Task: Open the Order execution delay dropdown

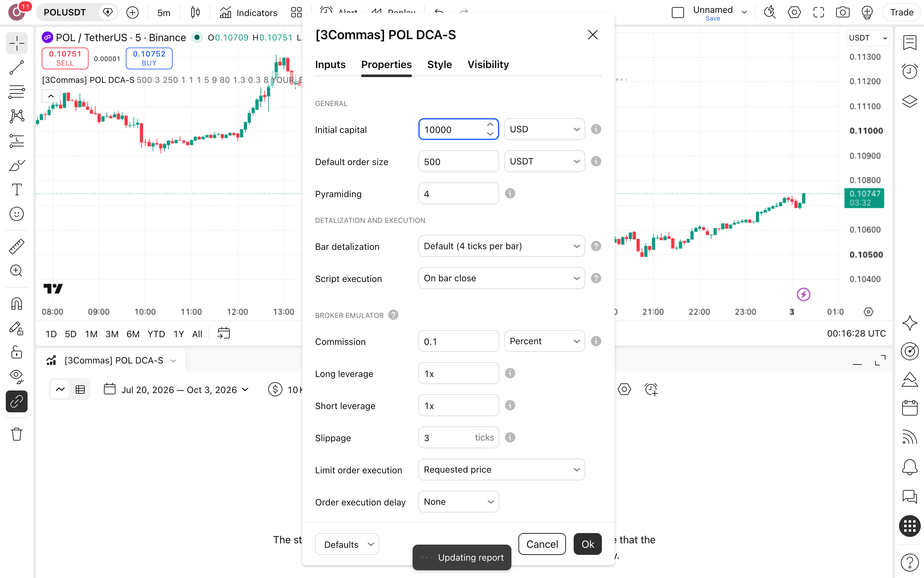Action: tap(458, 502)
